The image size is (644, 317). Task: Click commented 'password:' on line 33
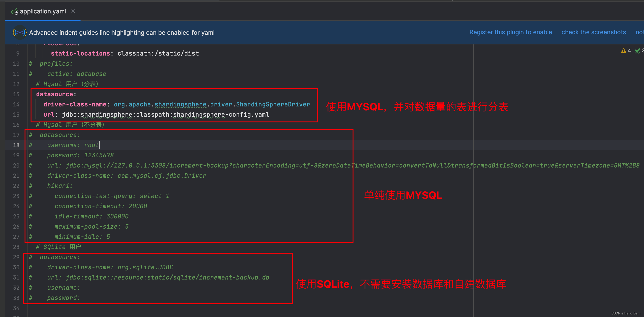click(63, 298)
